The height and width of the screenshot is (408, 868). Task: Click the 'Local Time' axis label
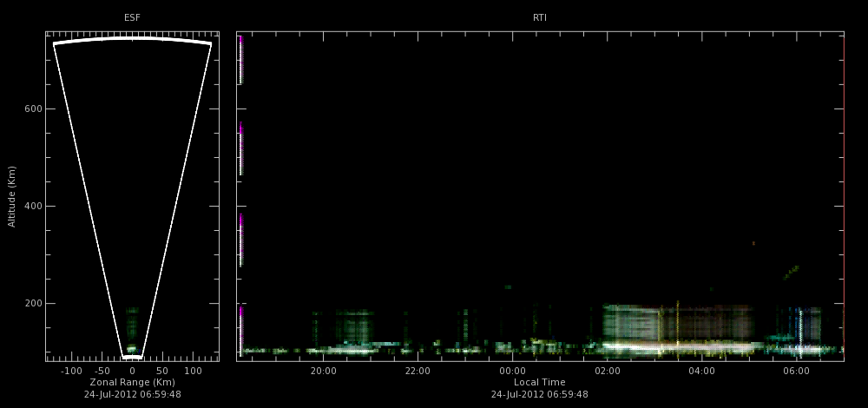(540, 383)
